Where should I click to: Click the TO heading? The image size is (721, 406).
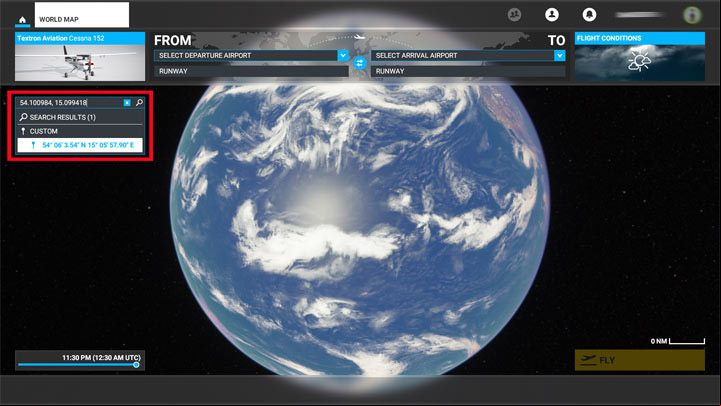pos(556,40)
